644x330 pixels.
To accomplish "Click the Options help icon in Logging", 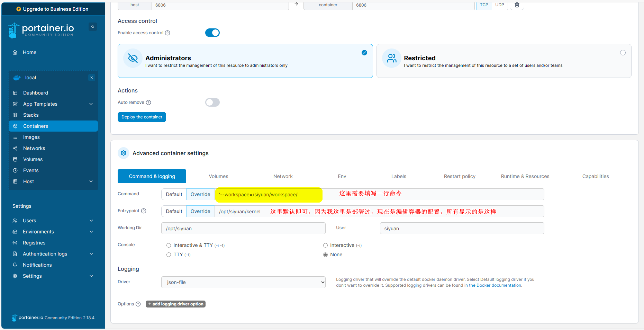I will [138, 304].
